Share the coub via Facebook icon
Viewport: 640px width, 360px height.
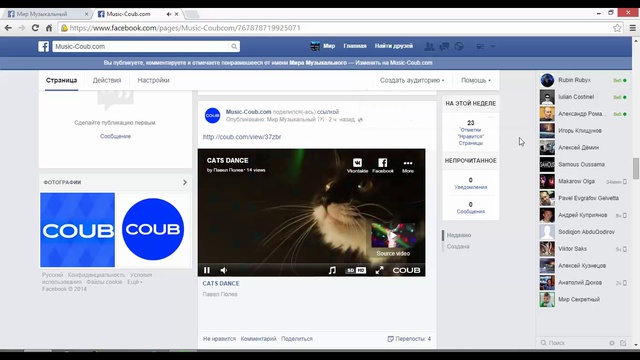click(382, 165)
